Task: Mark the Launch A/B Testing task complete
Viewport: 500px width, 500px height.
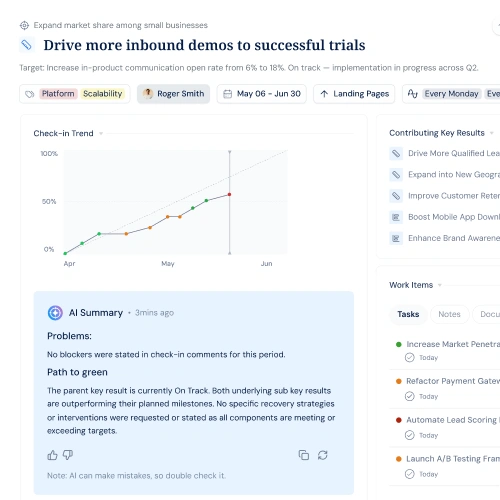Action: [x=409, y=474]
